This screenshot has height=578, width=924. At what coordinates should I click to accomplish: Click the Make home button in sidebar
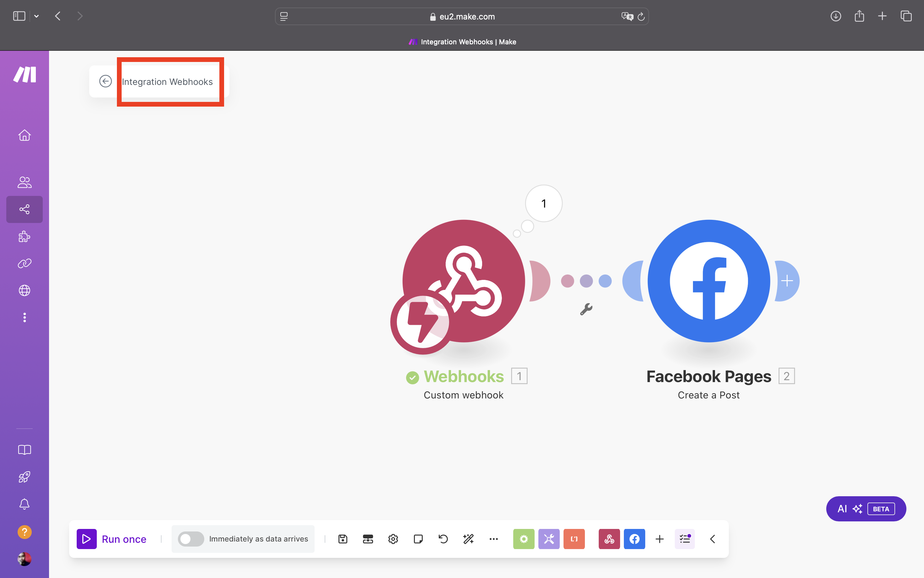(25, 135)
